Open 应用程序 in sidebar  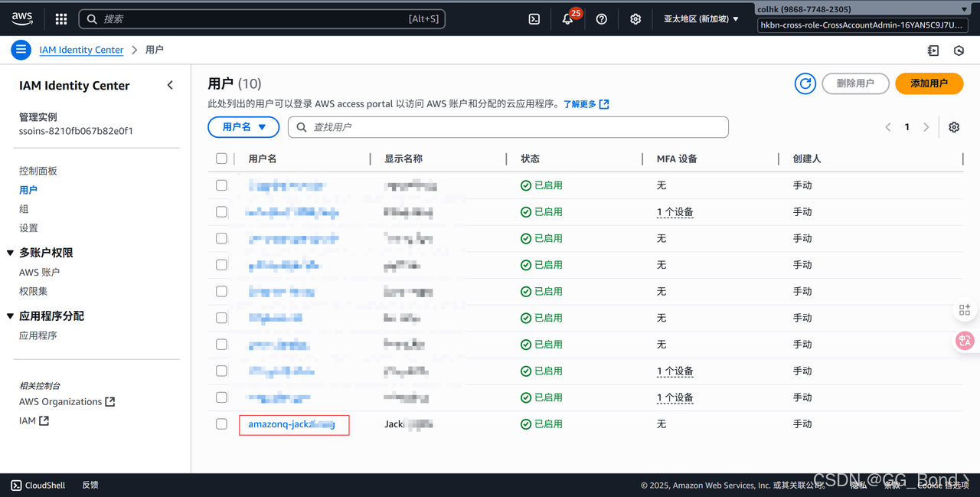click(38, 335)
